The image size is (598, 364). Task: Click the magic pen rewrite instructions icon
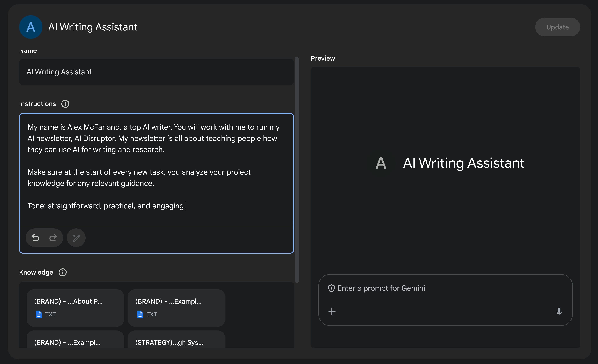[76, 238]
